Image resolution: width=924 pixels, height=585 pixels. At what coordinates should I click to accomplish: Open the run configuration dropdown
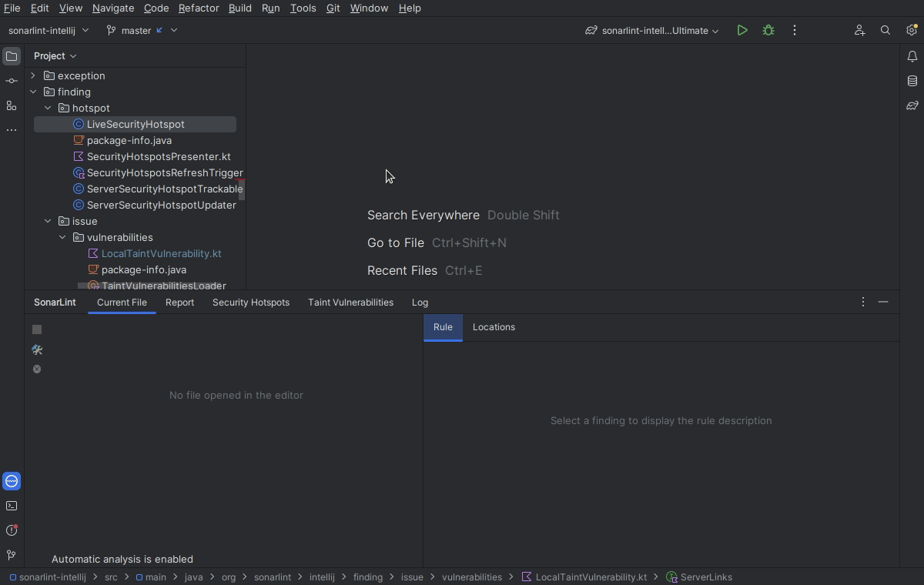(x=651, y=30)
